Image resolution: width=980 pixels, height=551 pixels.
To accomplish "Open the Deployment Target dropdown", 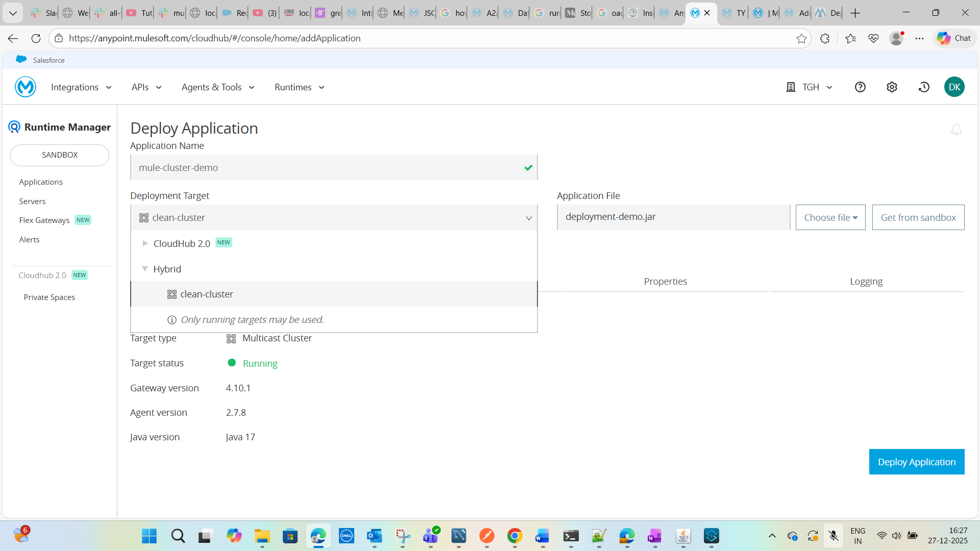I will click(334, 218).
